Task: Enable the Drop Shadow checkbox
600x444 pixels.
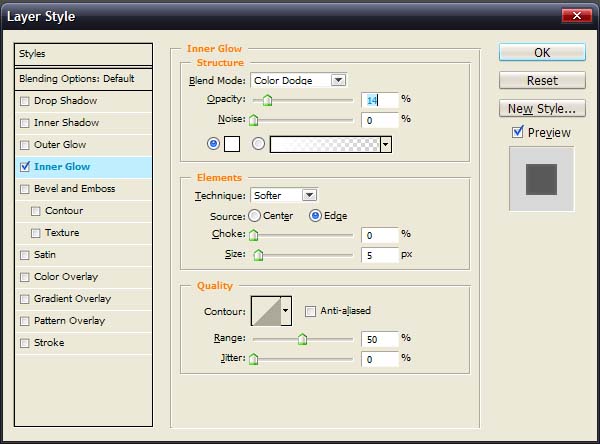Action: [24, 101]
